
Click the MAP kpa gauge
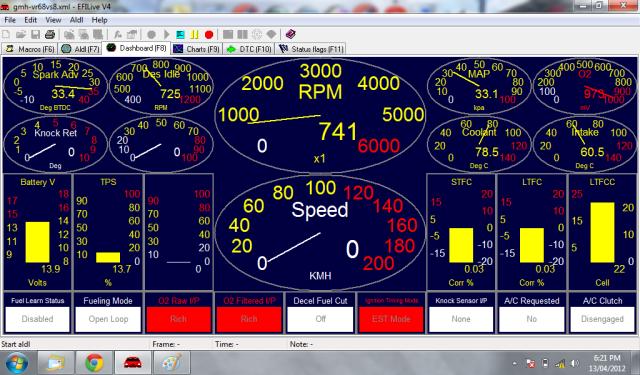point(479,86)
